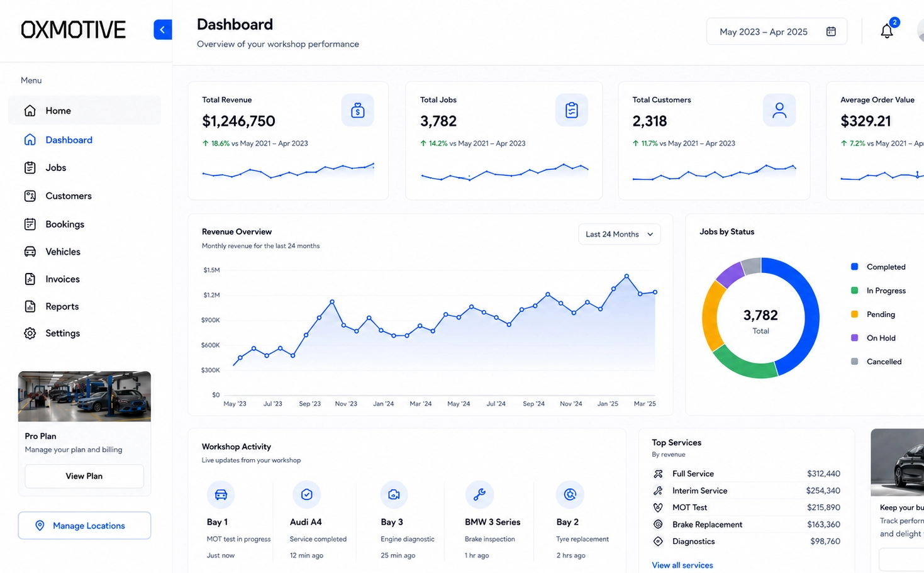This screenshot has width=924, height=573.
Task: Click the green In Progress legend swatch
Action: (854, 291)
